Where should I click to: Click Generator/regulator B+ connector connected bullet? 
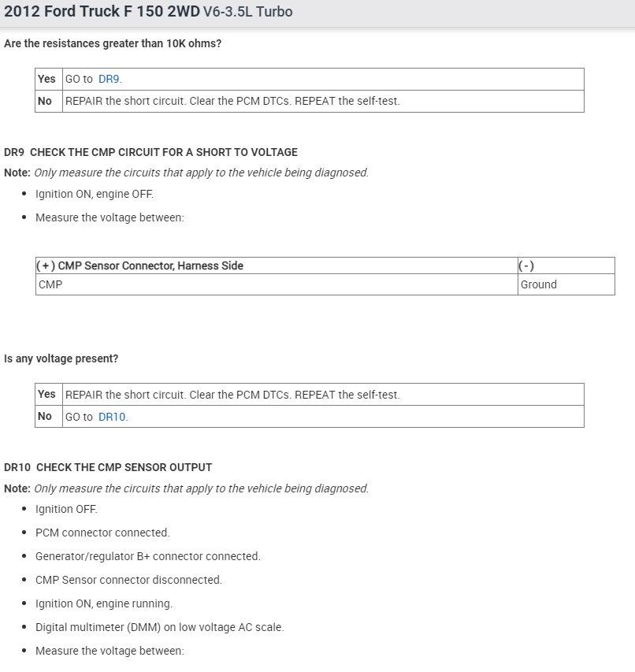point(147,556)
